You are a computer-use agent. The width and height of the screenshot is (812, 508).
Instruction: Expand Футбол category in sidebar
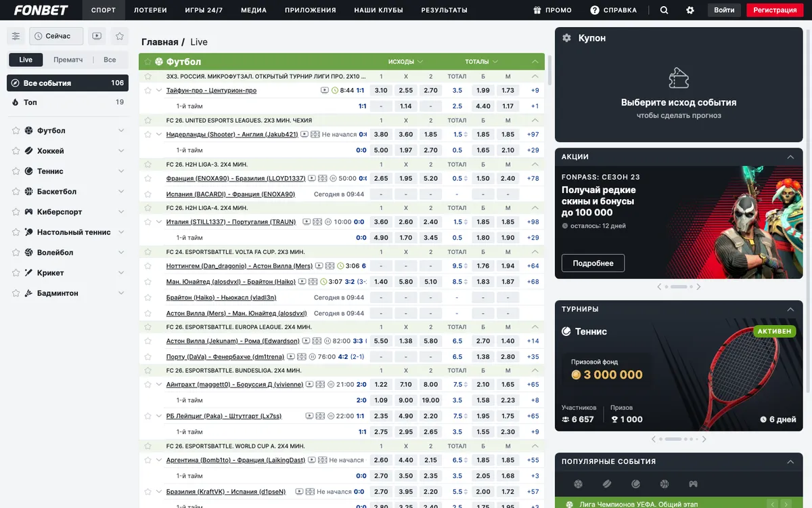point(121,131)
